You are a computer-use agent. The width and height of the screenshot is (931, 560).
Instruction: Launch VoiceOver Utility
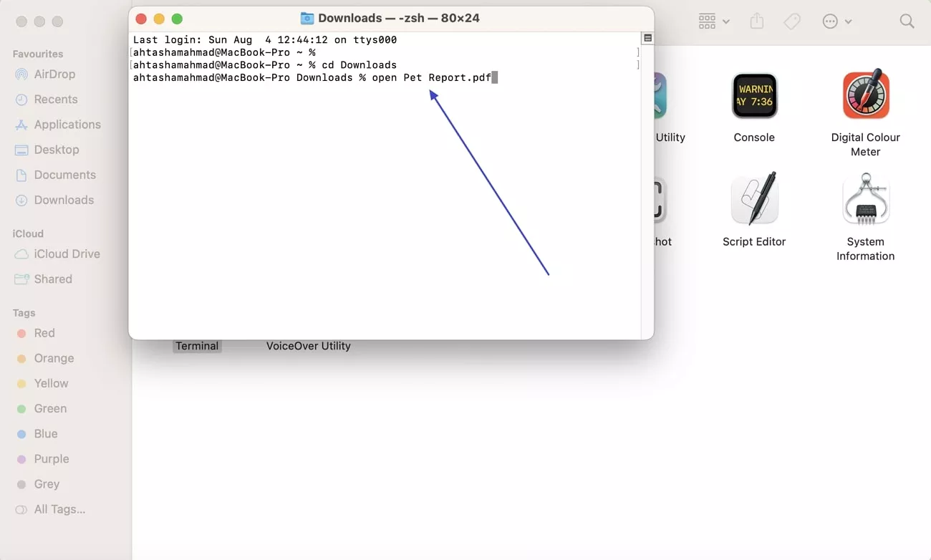click(x=308, y=346)
